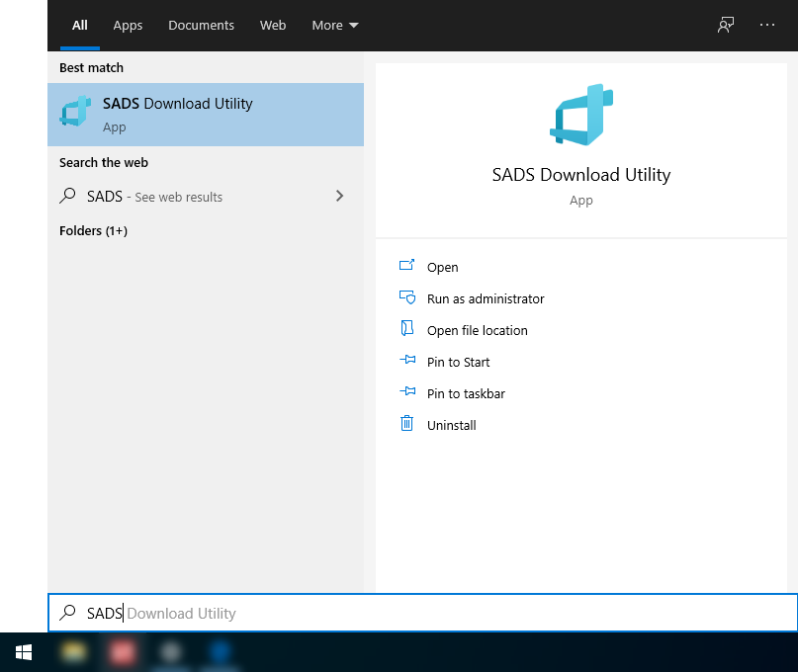Click the Uninstall trash can icon
The height and width of the screenshot is (672, 798).
tap(406, 423)
